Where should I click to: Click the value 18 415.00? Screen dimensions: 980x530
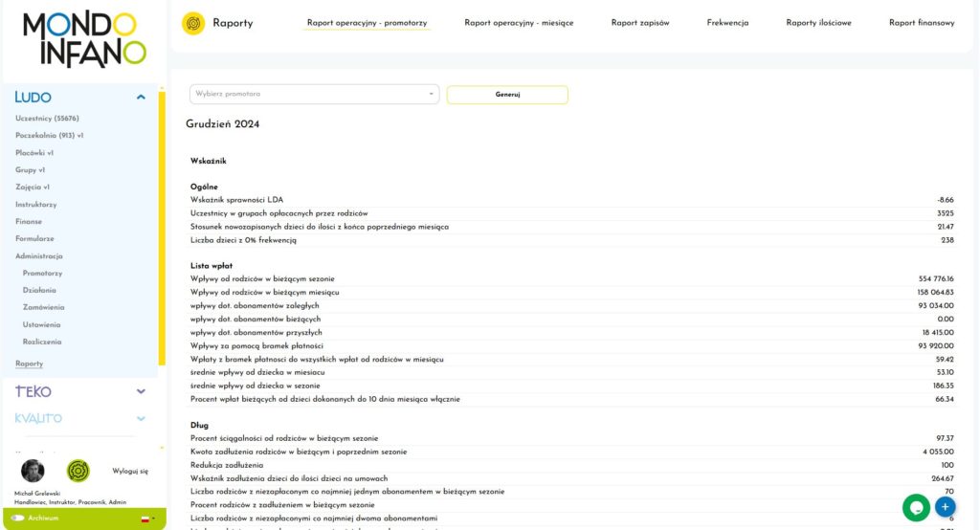pyautogui.click(x=938, y=333)
